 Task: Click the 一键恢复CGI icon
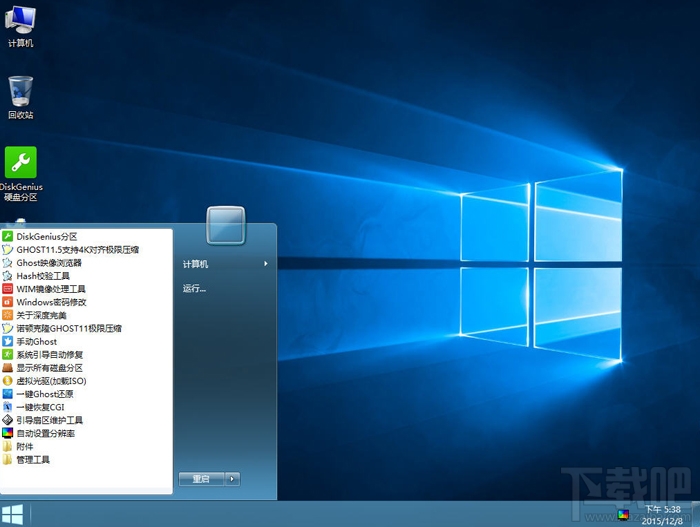7,407
